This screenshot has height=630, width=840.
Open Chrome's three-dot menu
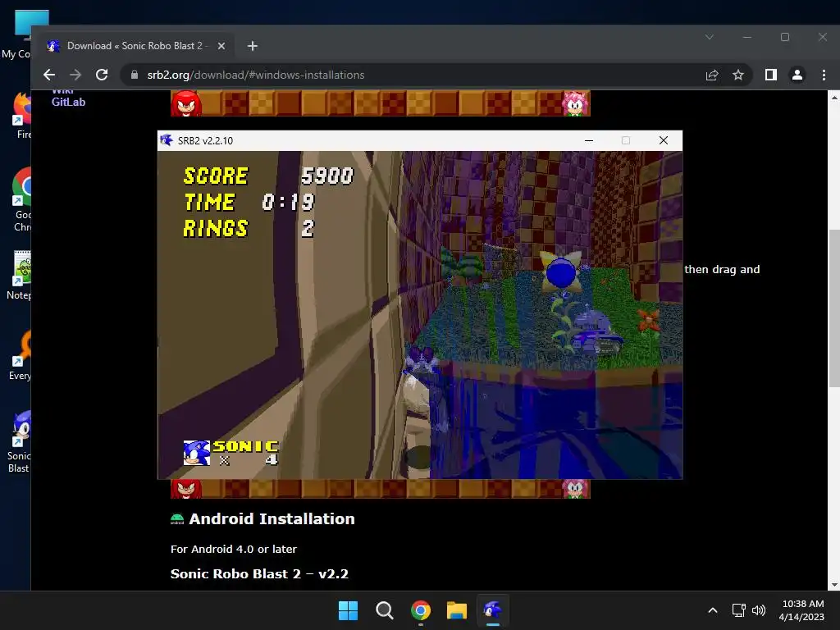coord(824,75)
